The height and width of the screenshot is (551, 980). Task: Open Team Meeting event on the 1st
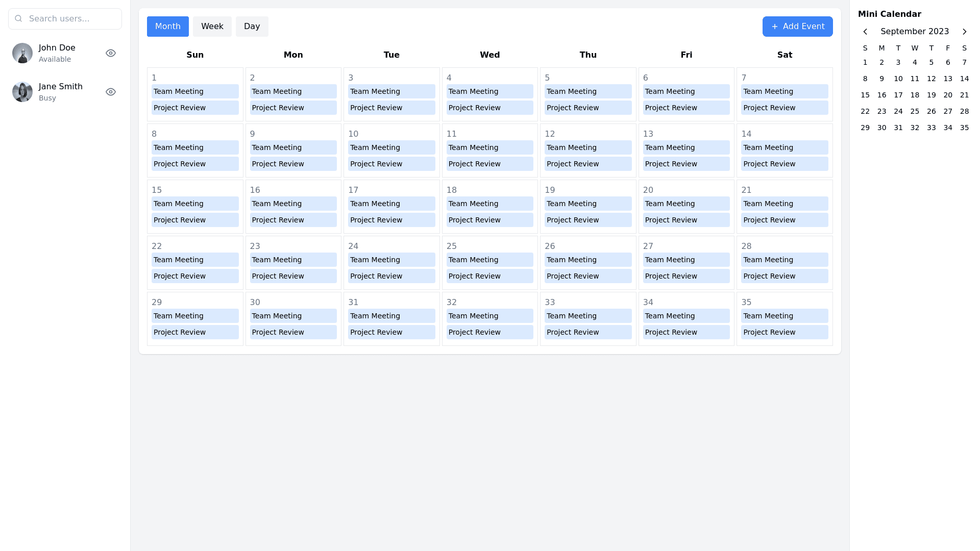pyautogui.click(x=195, y=91)
